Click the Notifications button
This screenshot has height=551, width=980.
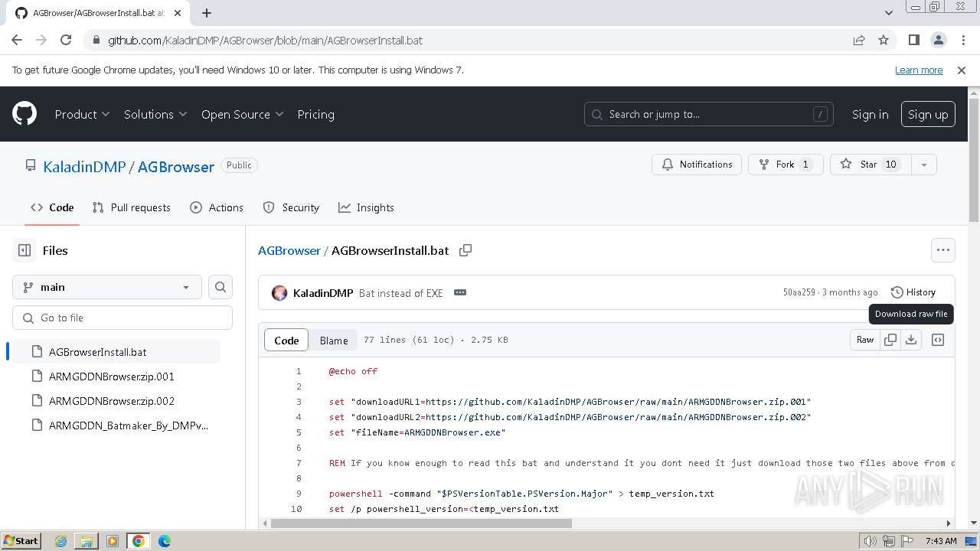(697, 165)
